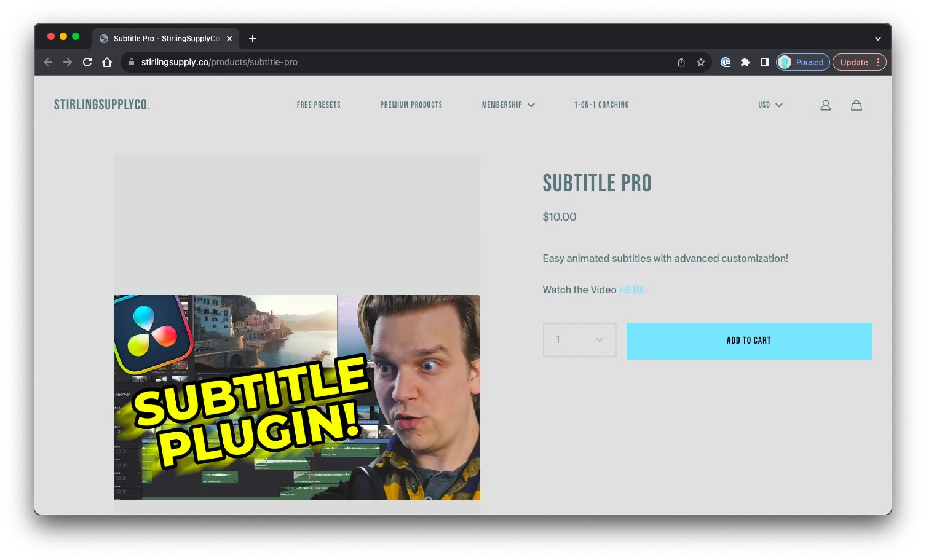Open the shopping cart bag icon
Screen dimensions: 926x560
coord(857,105)
